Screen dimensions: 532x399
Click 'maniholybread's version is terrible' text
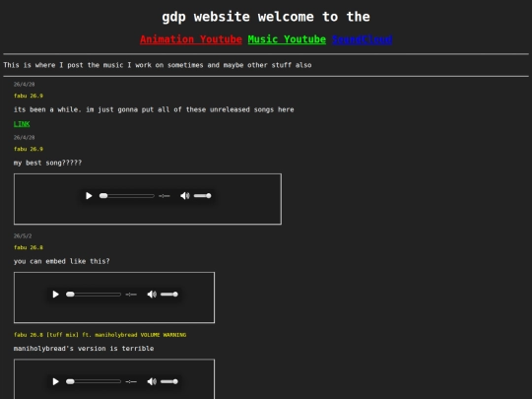coord(84,349)
